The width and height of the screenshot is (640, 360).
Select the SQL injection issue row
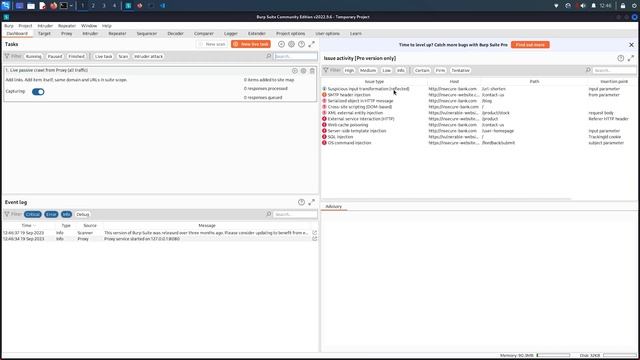pyautogui.click(x=478, y=137)
